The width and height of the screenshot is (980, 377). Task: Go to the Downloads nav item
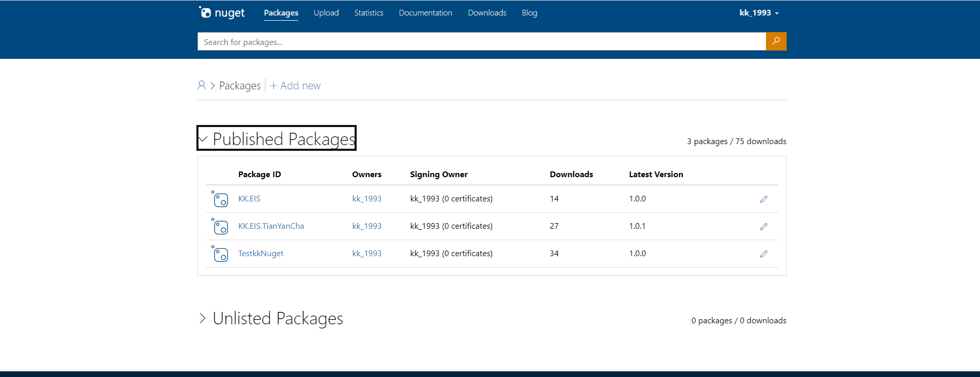click(x=487, y=13)
